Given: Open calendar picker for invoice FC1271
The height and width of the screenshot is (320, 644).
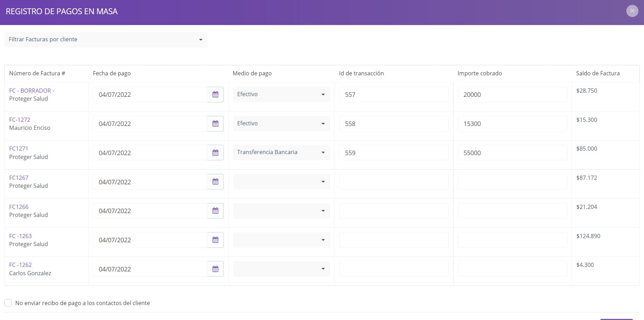Looking at the screenshot, I should pyautogui.click(x=215, y=153).
